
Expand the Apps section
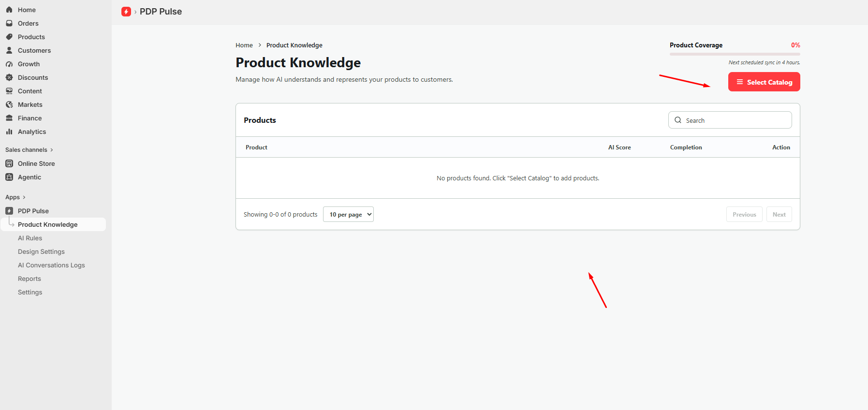(15, 197)
